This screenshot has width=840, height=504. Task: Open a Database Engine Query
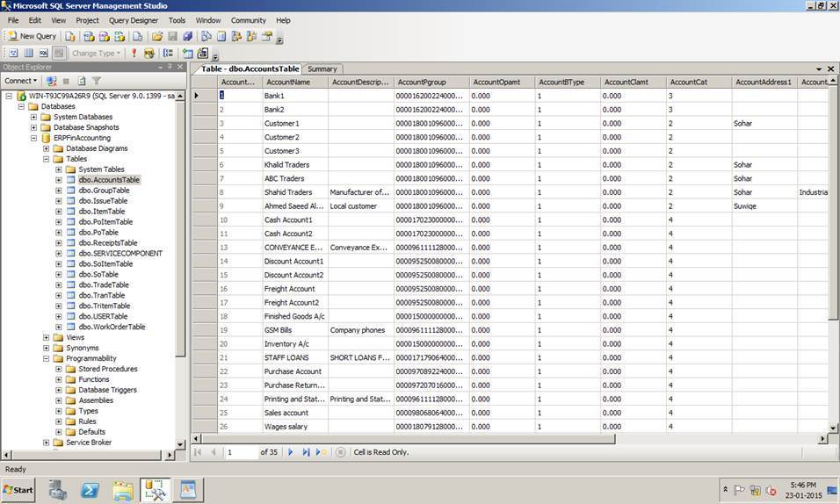coord(70,36)
